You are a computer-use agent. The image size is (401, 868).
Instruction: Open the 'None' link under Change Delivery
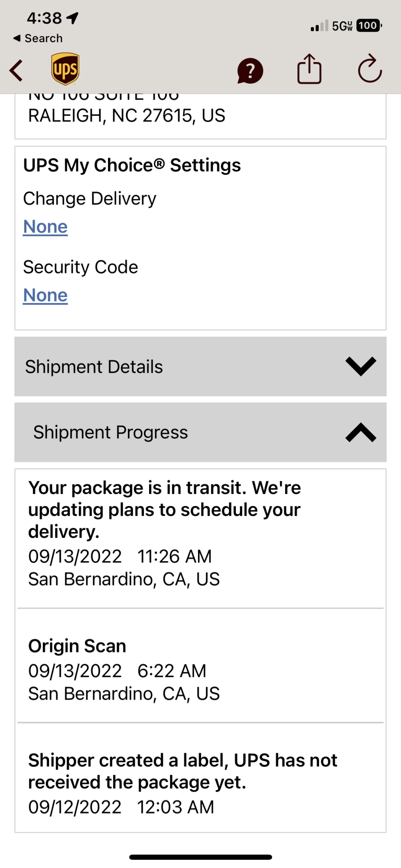coord(46,227)
